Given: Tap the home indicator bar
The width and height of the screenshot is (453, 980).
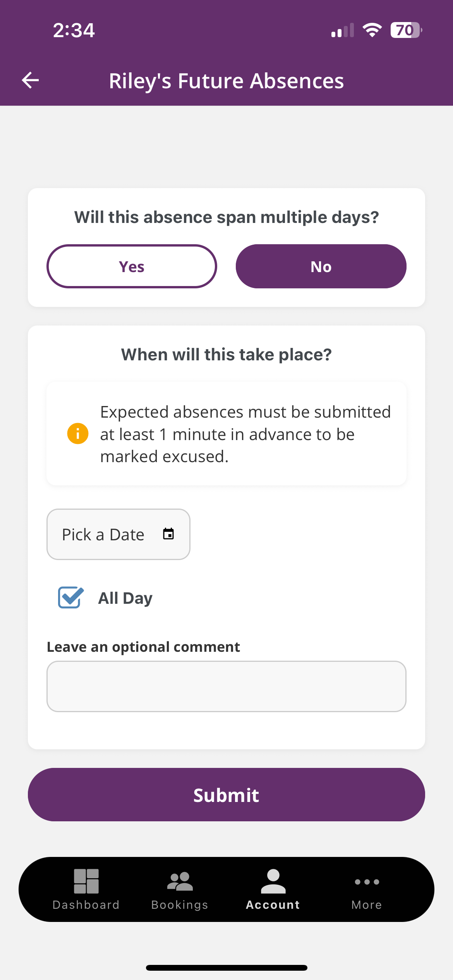Looking at the screenshot, I should coord(226,968).
